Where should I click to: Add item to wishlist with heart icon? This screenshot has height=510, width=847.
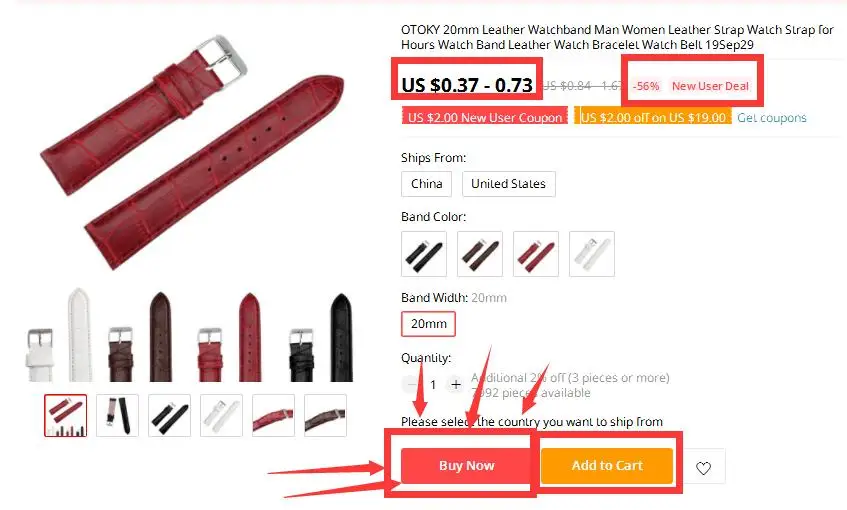point(703,468)
